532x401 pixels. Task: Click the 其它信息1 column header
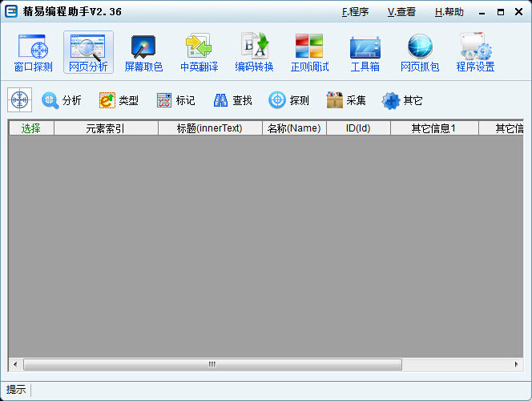point(434,128)
